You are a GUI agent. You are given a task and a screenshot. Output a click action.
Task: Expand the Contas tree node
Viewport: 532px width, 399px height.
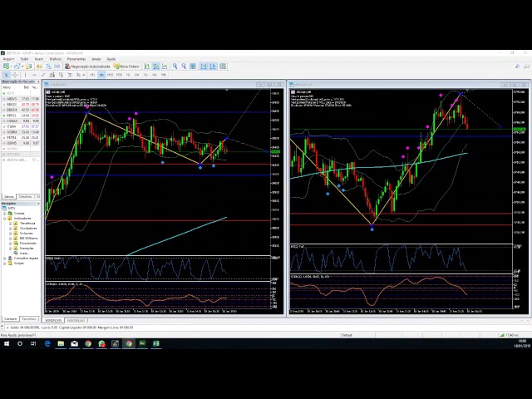pos(5,214)
